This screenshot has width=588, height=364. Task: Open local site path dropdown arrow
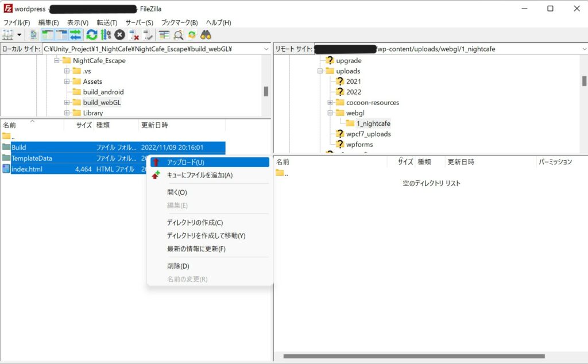coord(266,49)
